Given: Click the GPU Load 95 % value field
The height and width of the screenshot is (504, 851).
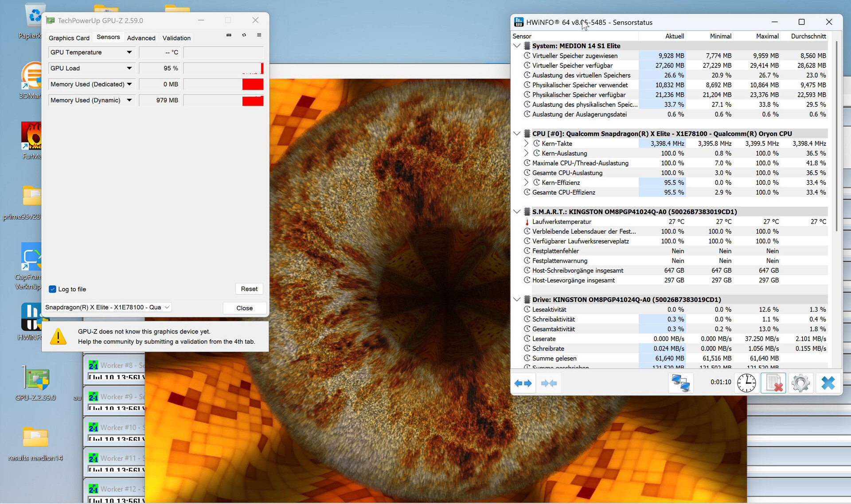Looking at the screenshot, I should pyautogui.click(x=160, y=68).
